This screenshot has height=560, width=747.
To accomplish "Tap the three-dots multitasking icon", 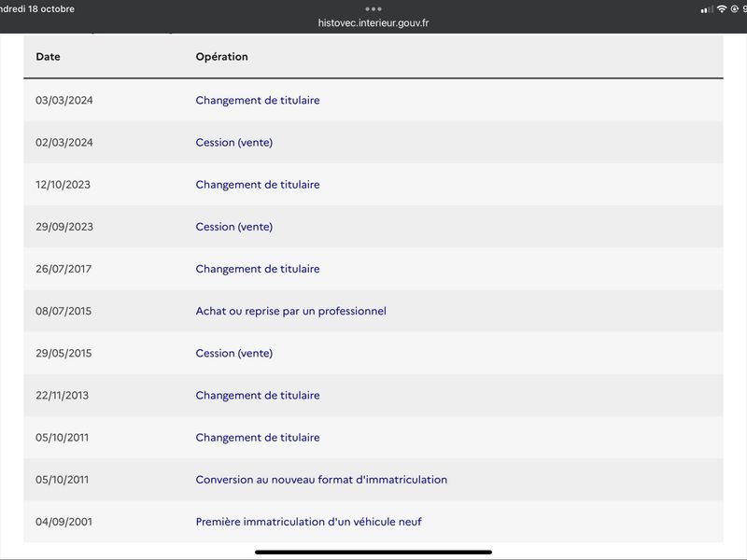I will (373, 9).
